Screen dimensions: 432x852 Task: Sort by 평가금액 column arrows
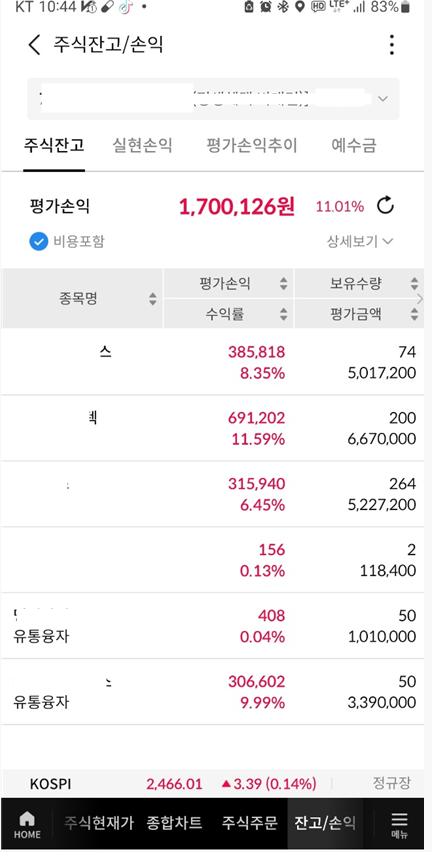pyautogui.click(x=415, y=314)
